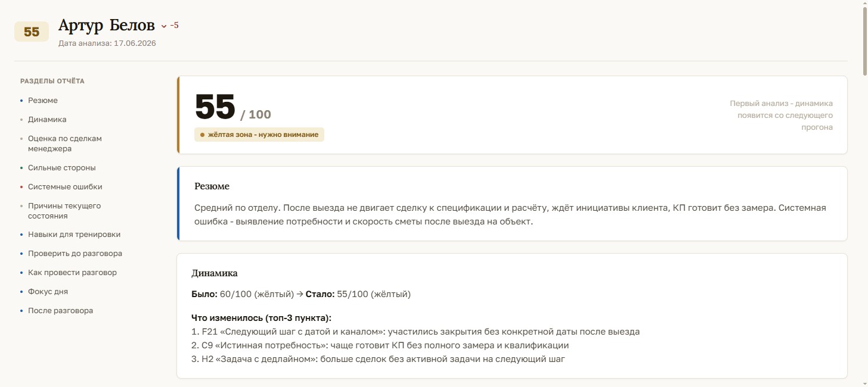
Task: Click item F21 Следующий шаг с датой
Action: [416, 332]
